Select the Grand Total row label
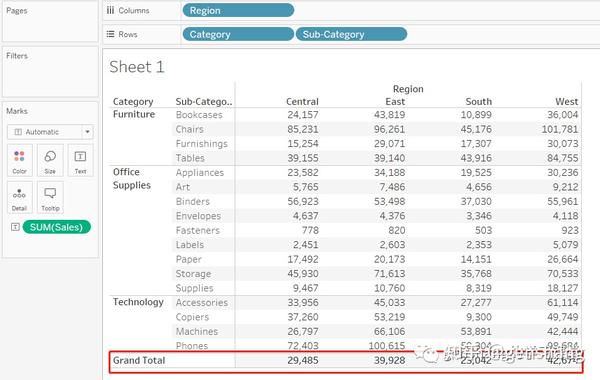Image resolution: width=600 pixels, height=380 pixels. pos(139,360)
